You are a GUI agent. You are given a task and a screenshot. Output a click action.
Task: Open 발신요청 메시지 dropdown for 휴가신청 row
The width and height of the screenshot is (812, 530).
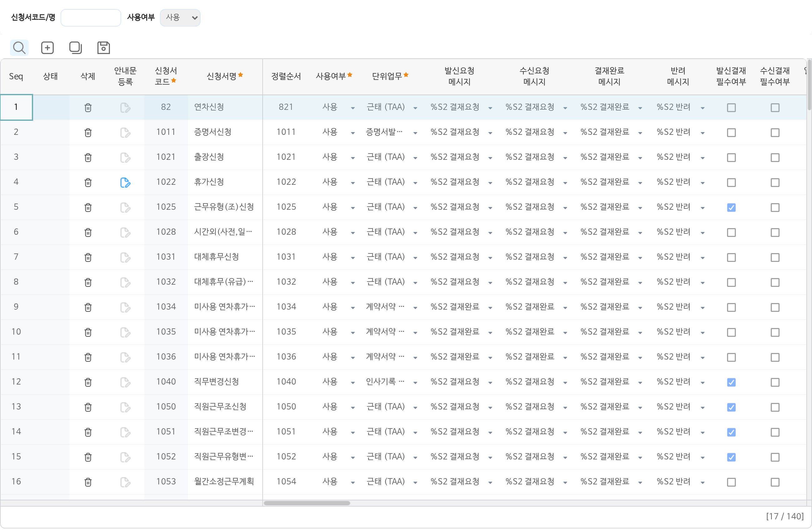coord(490,183)
